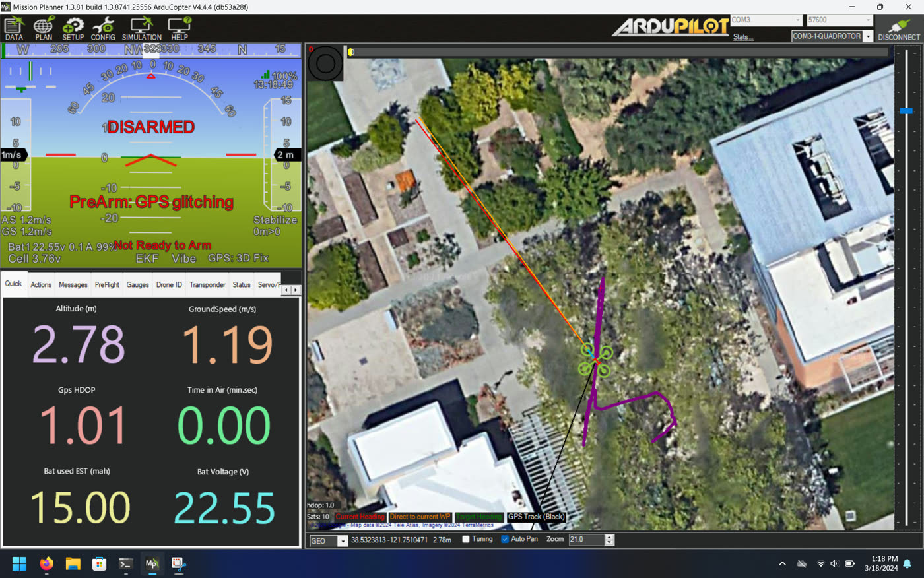Click the joystick circle icon on the map

point(325,63)
